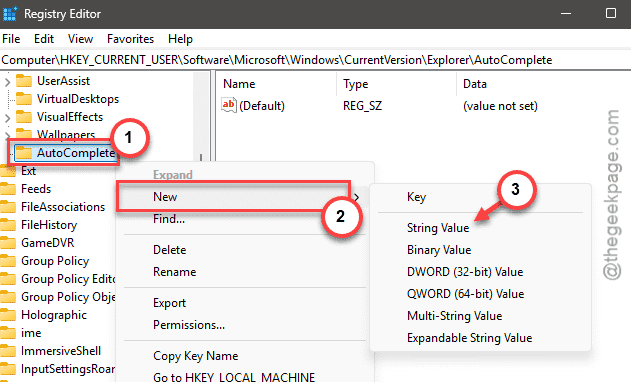
Task: Click the tree pane vertical scrollbar
Action: pyautogui.click(x=201, y=117)
